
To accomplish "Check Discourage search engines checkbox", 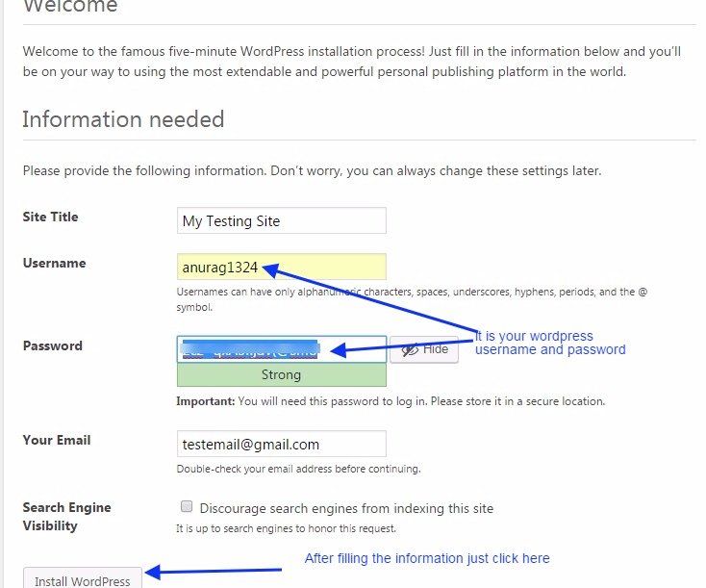I will pos(188,507).
